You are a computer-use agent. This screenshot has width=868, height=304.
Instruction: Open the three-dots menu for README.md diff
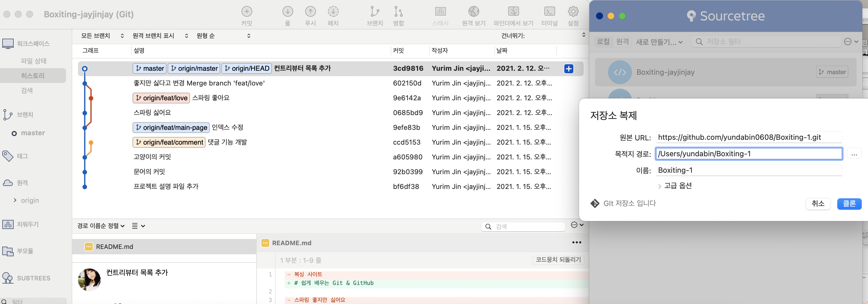click(x=576, y=243)
